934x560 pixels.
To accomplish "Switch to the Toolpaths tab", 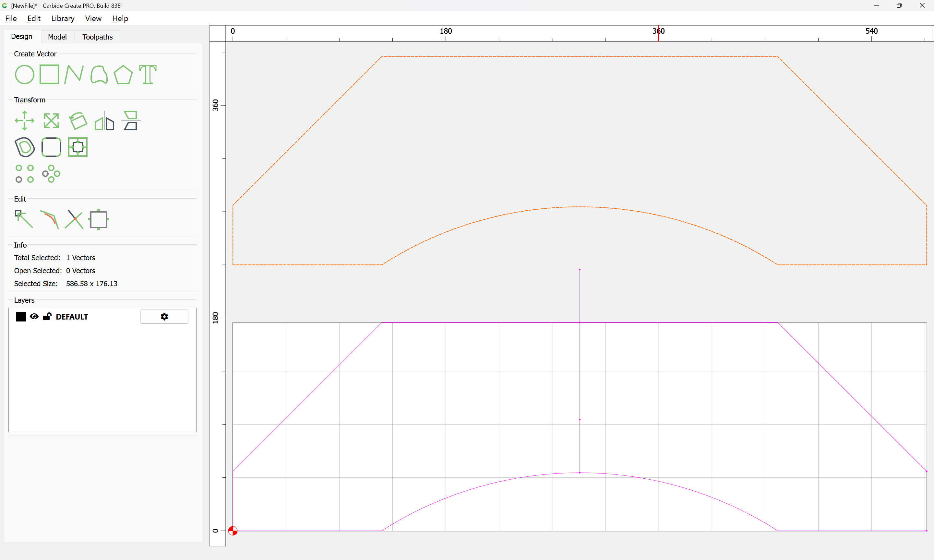I will click(97, 37).
